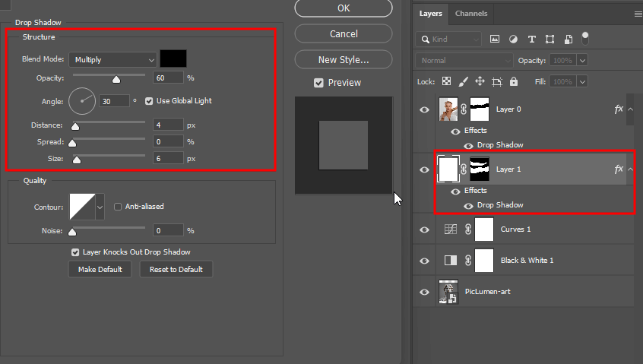
Task: Click New Style... button
Action: [x=344, y=60]
